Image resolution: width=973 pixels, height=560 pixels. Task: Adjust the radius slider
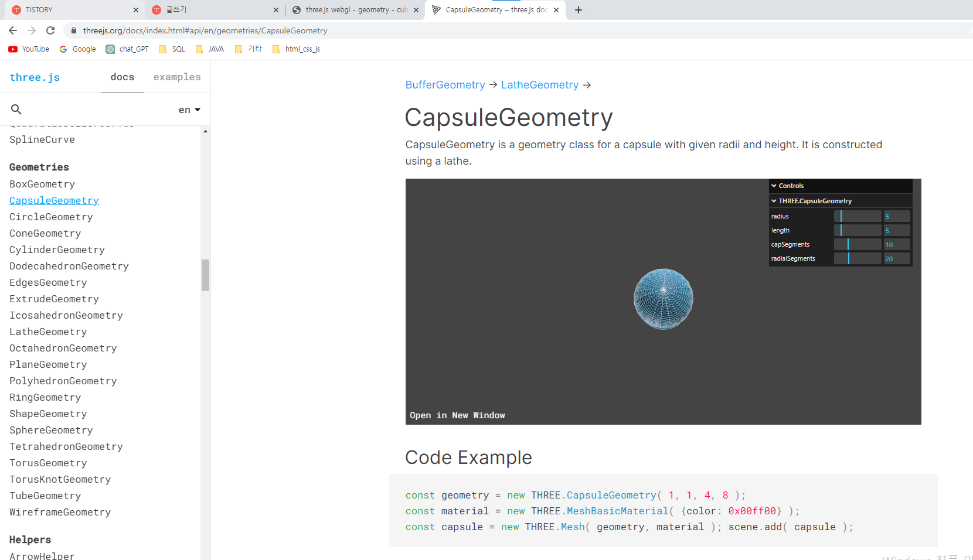click(858, 216)
